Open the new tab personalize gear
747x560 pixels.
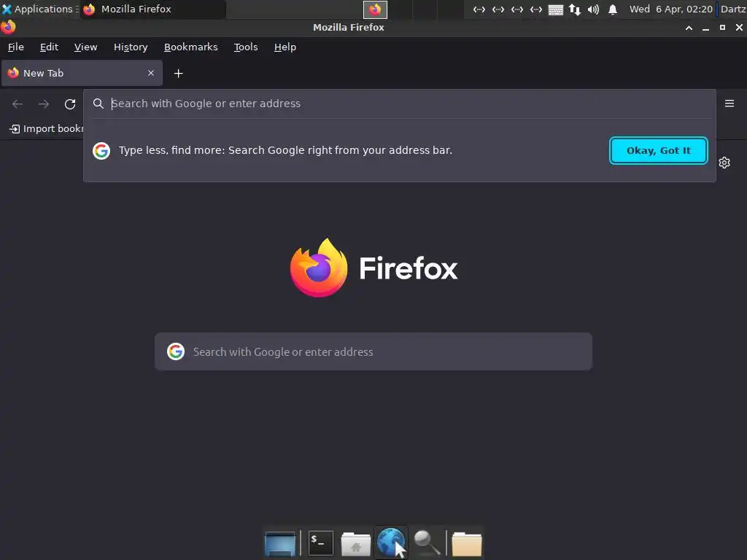(x=724, y=163)
